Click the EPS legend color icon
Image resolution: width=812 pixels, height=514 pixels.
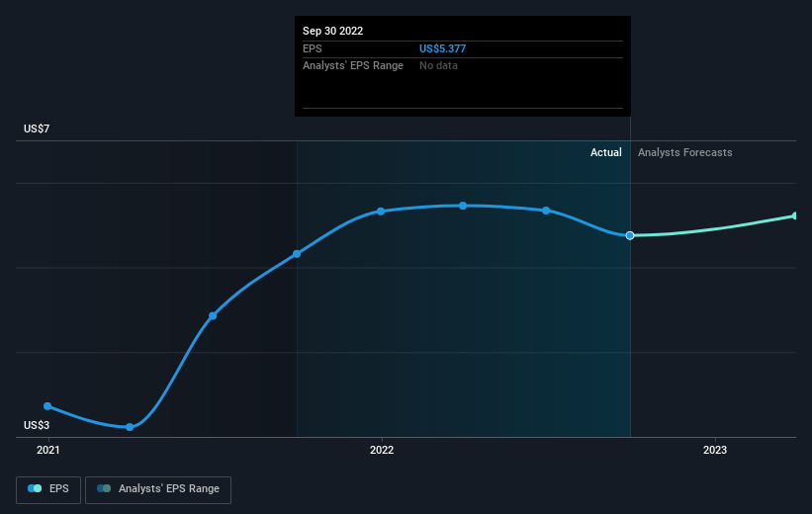coord(35,488)
